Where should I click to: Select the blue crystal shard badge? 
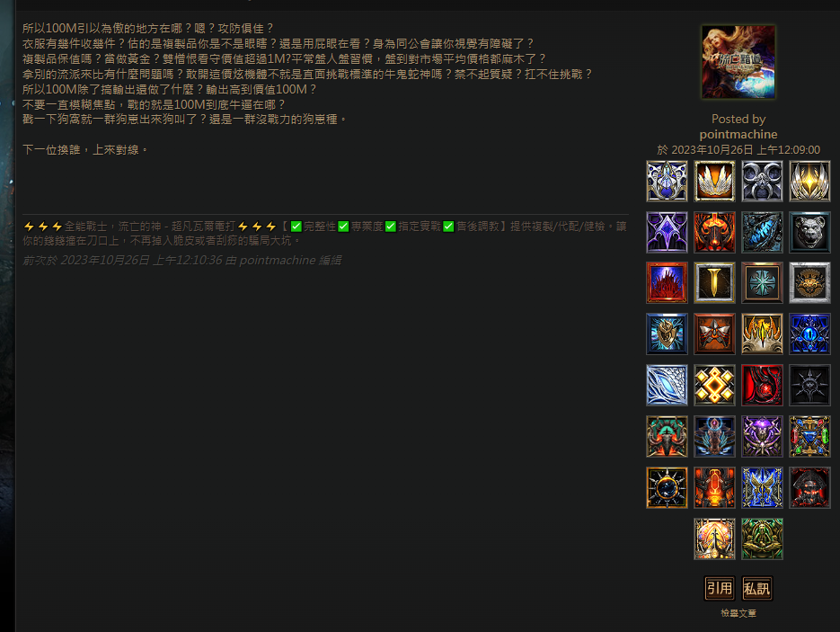(762, 232)
